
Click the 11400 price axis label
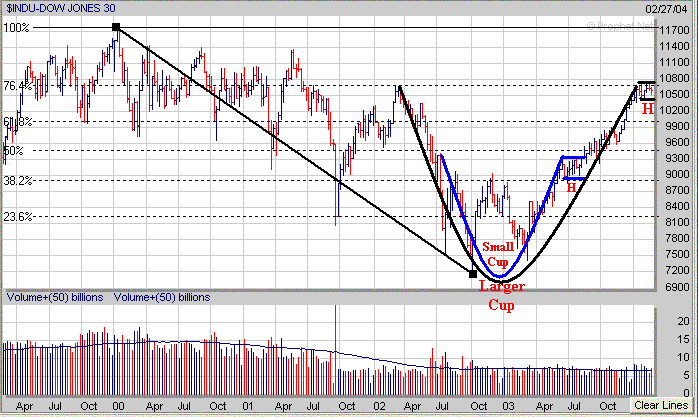(674, 46)
